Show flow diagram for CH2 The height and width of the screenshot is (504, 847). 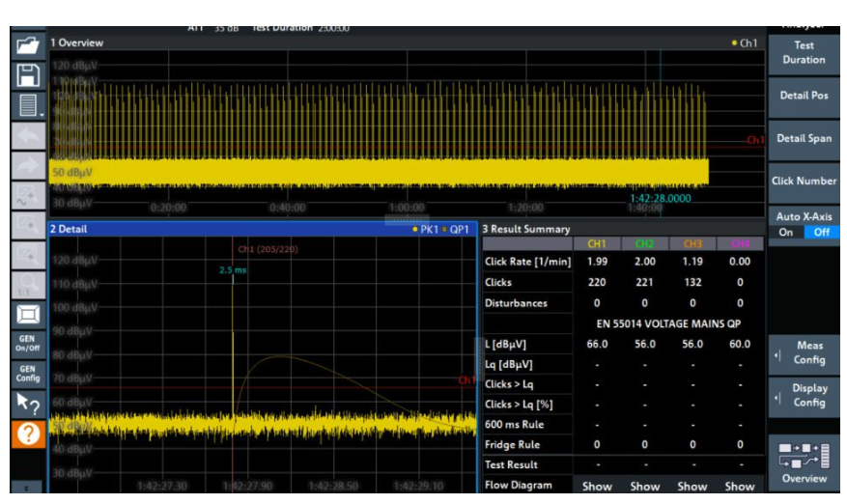click(644, 487)
